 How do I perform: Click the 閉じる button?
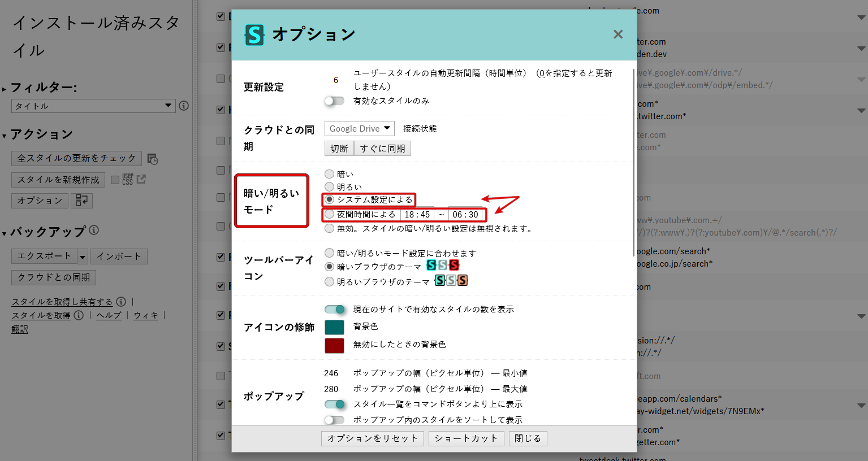pos(528,438)
